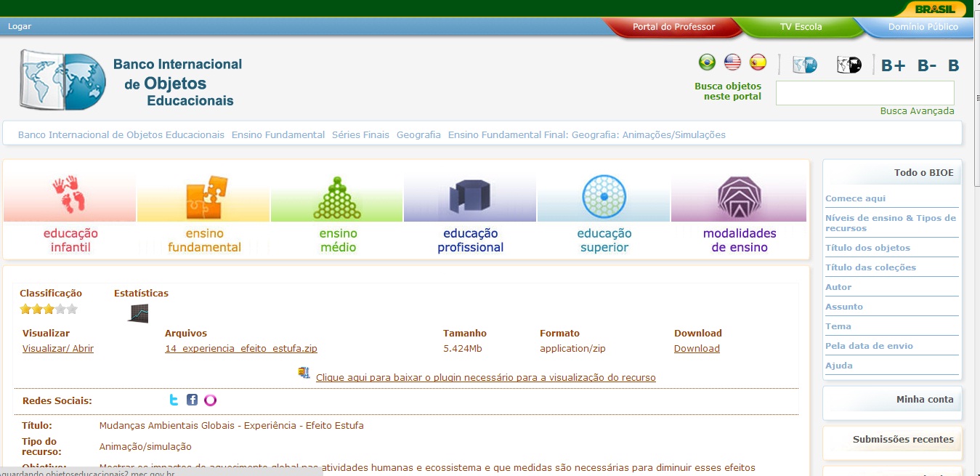Switch site language to English flag
980x476 pixels.
point(732,62)
